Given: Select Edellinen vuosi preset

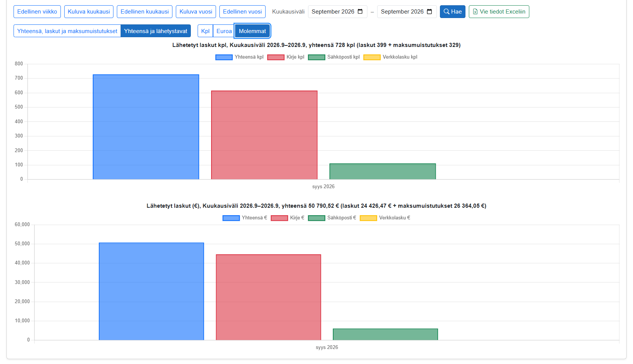Looking at the screenshot, I should 242,12.
